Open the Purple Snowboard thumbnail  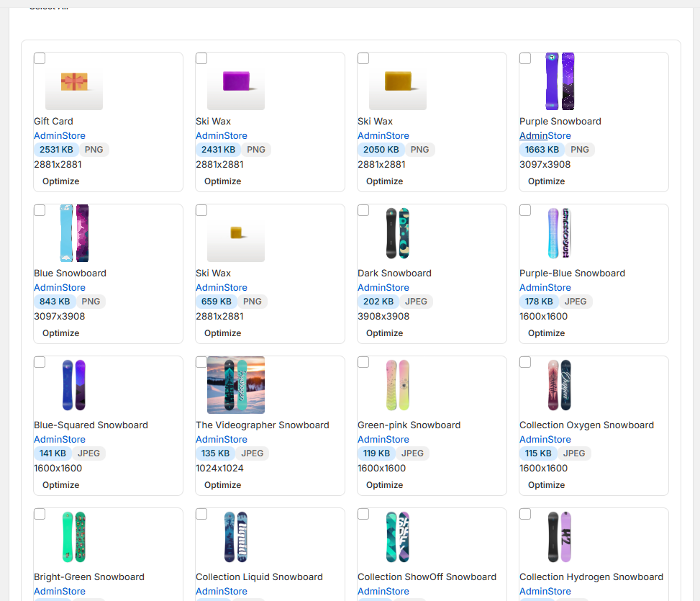560,81
